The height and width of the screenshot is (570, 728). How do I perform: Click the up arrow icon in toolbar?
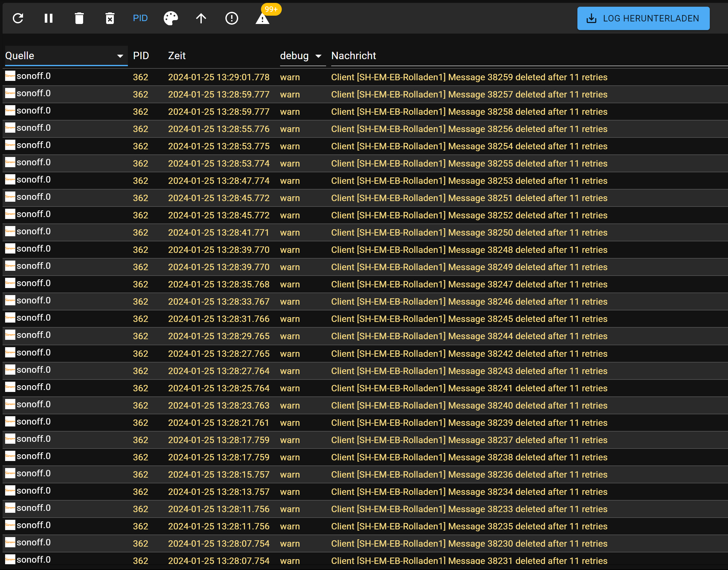point(201,18)
